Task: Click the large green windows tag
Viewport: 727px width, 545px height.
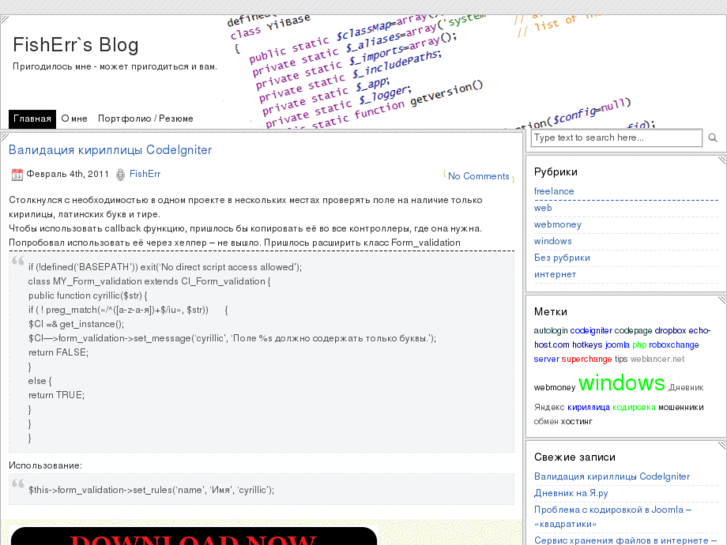Action: [x=622, y=383]
